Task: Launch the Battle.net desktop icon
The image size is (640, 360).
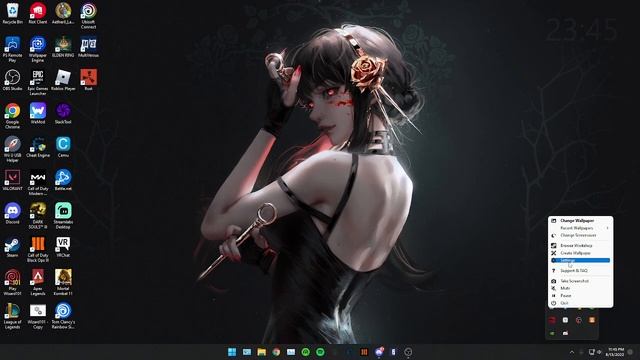Action: point(63,180)
